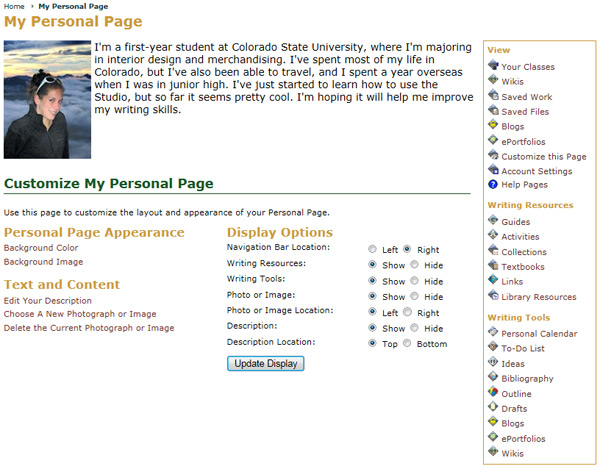Click the ePortfolios icon in View section
The height and width of the screenshot is (469, 600).
(493, 140)
